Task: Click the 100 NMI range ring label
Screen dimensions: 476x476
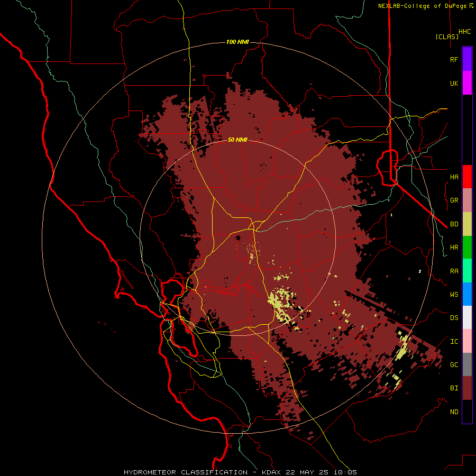Action: (237, 42)
